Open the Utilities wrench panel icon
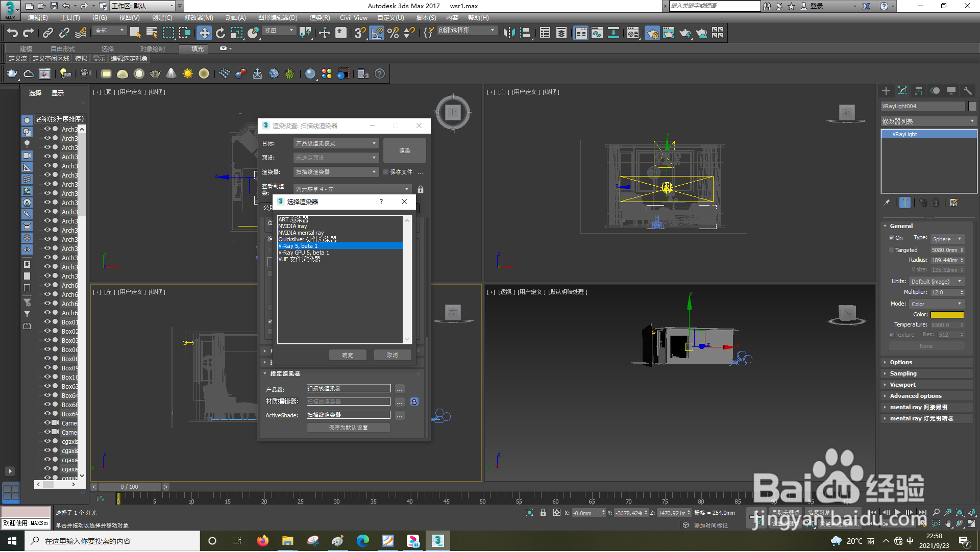 click(x=968, y=91)
